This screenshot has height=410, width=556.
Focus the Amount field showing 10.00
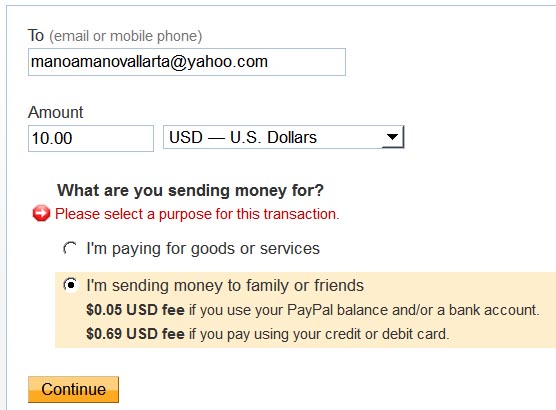(91, 138)
